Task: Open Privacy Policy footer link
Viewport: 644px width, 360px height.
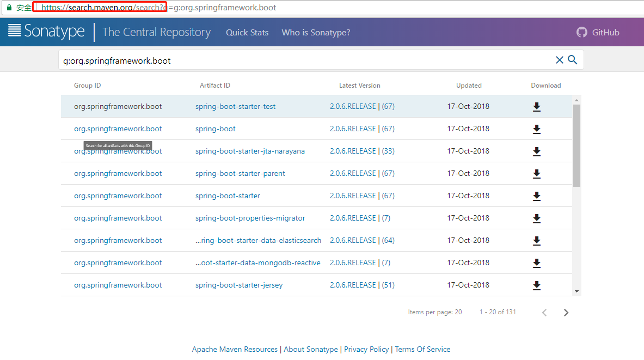Action: [x=366, y=349]
